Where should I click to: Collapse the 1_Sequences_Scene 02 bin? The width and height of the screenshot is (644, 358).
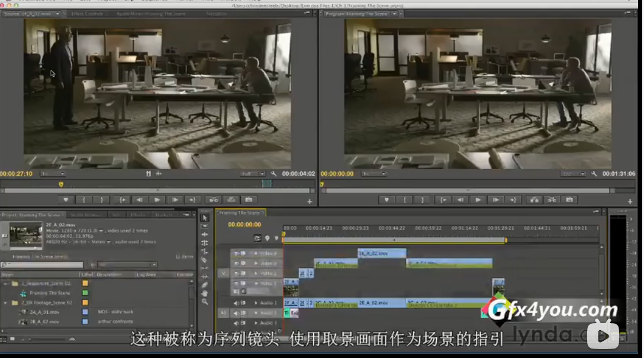[x=5, y=284]
